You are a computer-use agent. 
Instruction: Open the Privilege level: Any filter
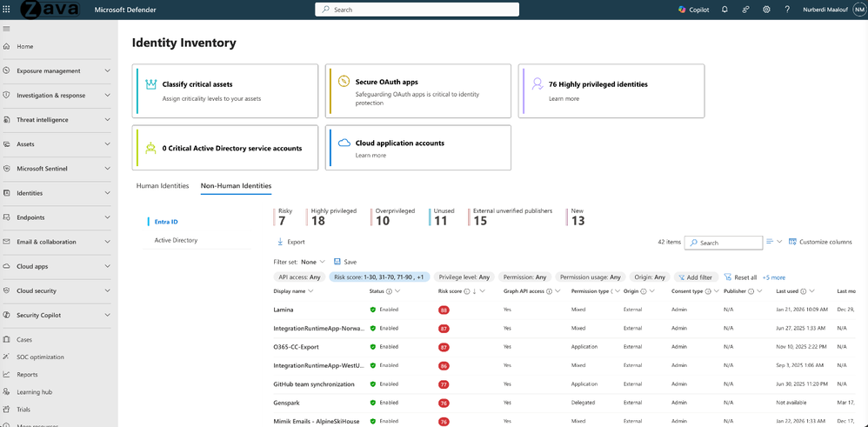[464, 277]
